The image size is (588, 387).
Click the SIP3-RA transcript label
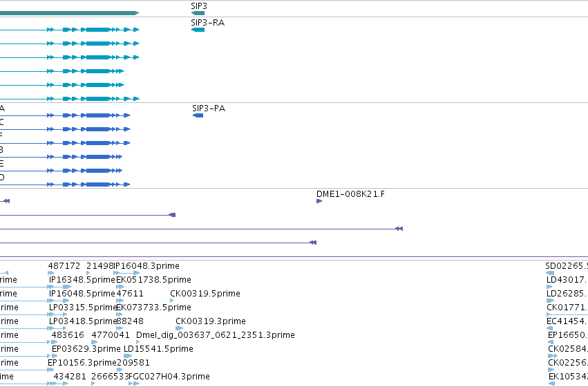(x=207, y=23)
